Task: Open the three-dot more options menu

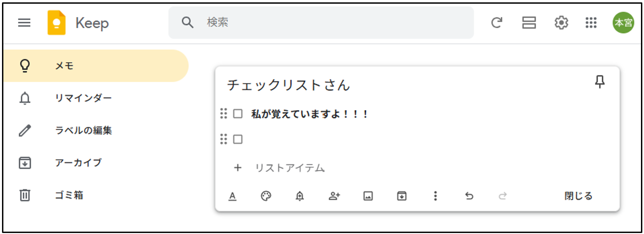Action: [436, 196]
